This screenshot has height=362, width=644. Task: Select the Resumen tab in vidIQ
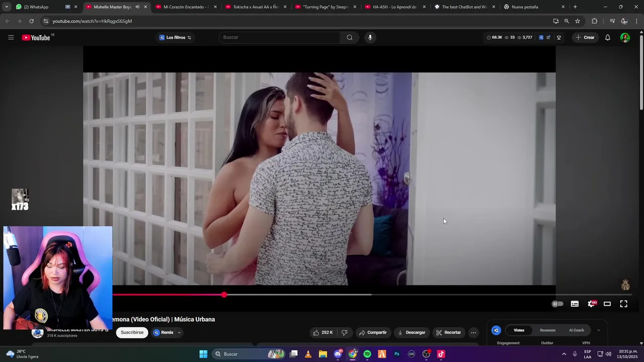[x=547, y=330]
